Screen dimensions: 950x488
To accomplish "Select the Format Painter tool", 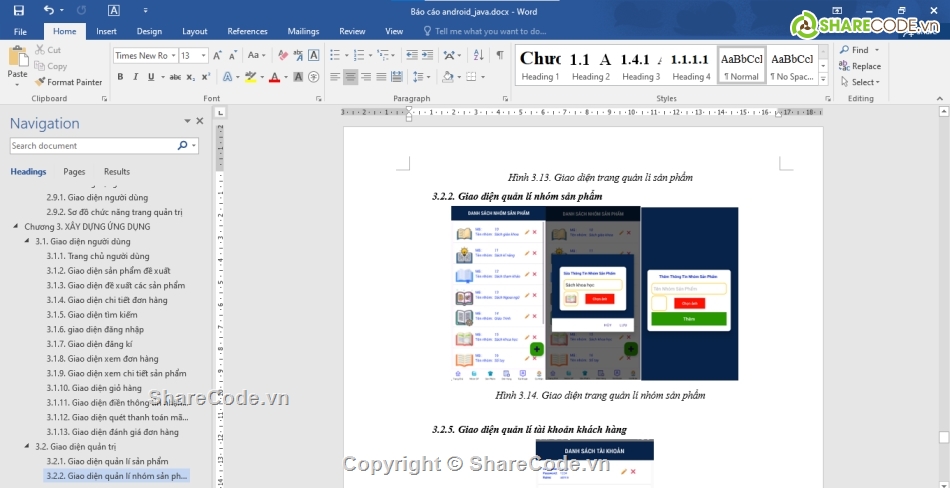I will click(x=68, y=82).
